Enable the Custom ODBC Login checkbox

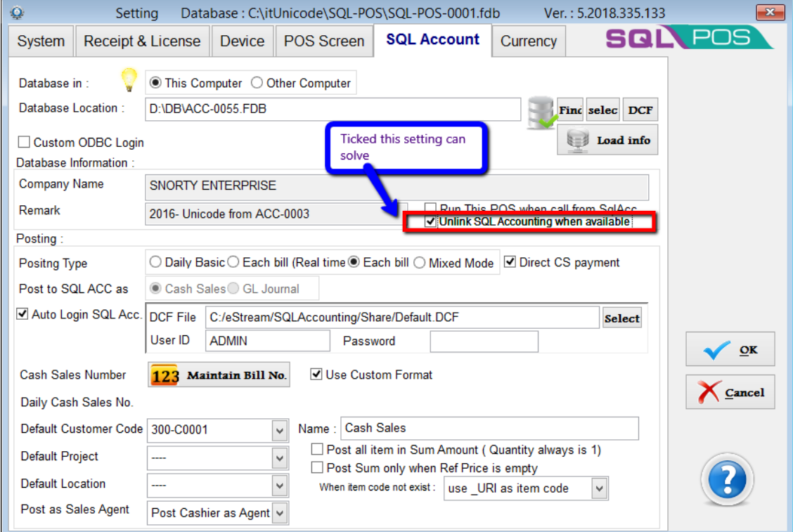point(25,143)
